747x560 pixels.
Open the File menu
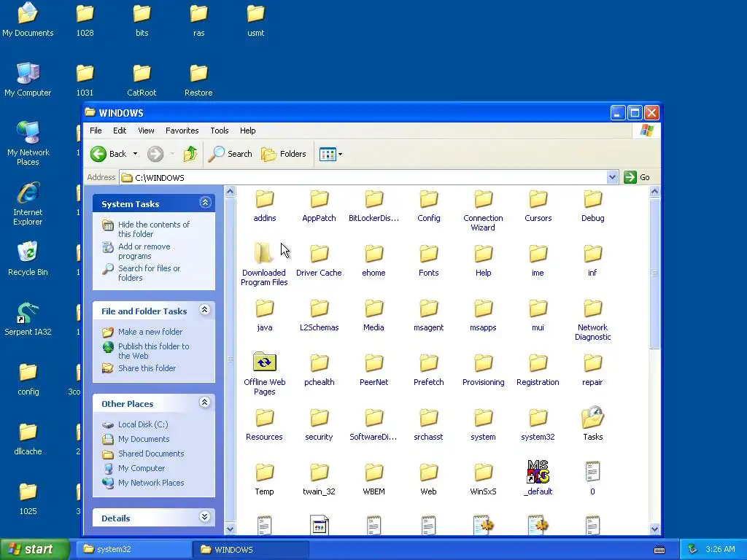click(96, 131)
